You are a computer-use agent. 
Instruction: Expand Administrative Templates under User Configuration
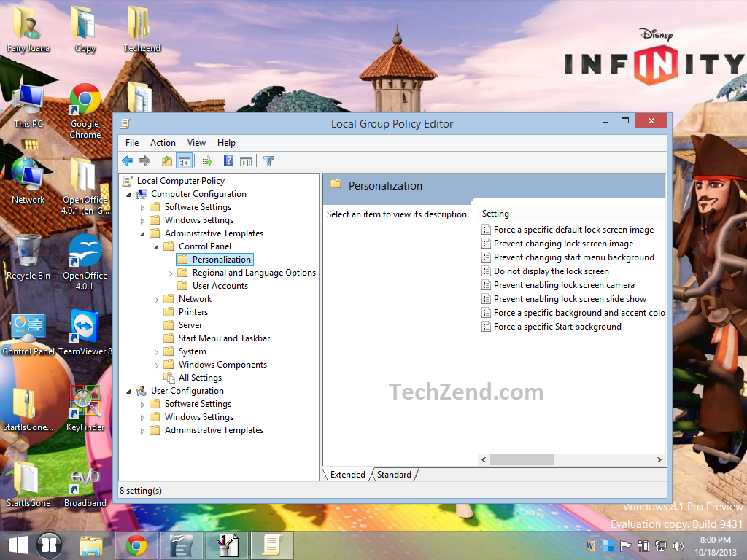tap(142, 429)
